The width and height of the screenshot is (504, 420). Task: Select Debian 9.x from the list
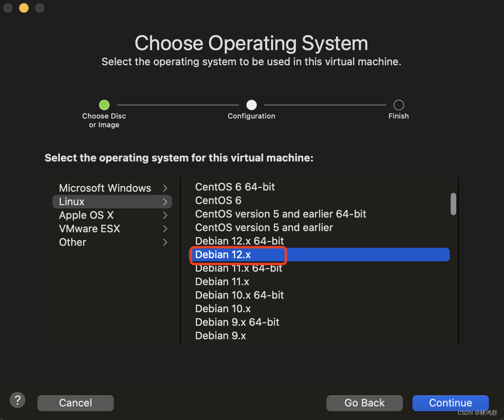[x=221, y=336]
